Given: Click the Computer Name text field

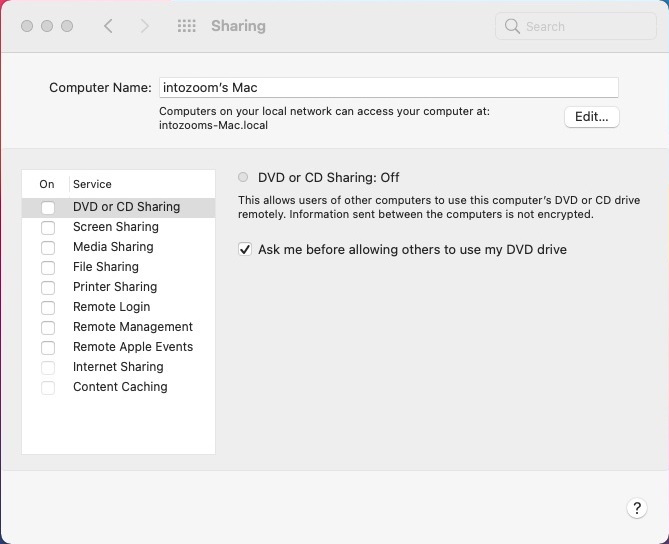Looking at the screenshot, I should 389,87.
